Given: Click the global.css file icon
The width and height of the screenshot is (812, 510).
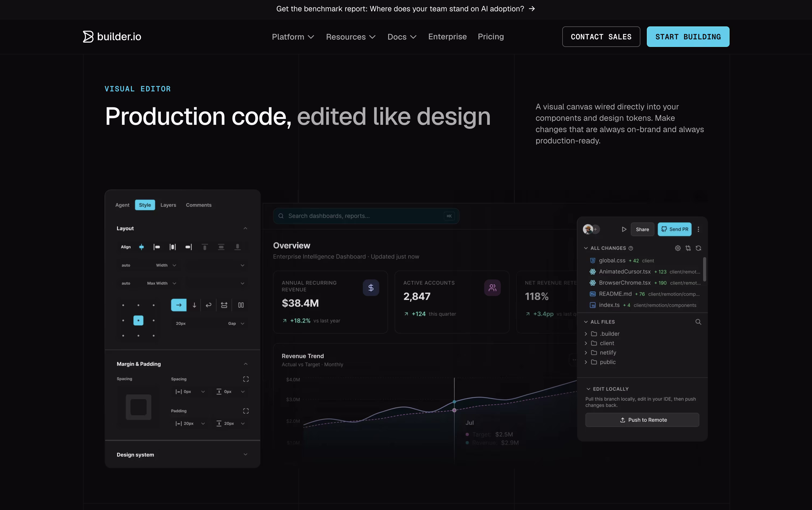Looking at the screenshot, I should tap(593, 260).
